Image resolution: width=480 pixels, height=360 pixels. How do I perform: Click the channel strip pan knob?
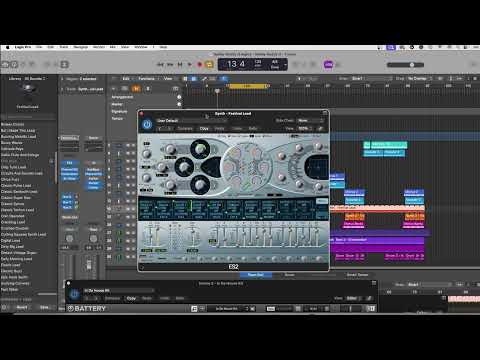pyautogui.click(x=69, y=239)
